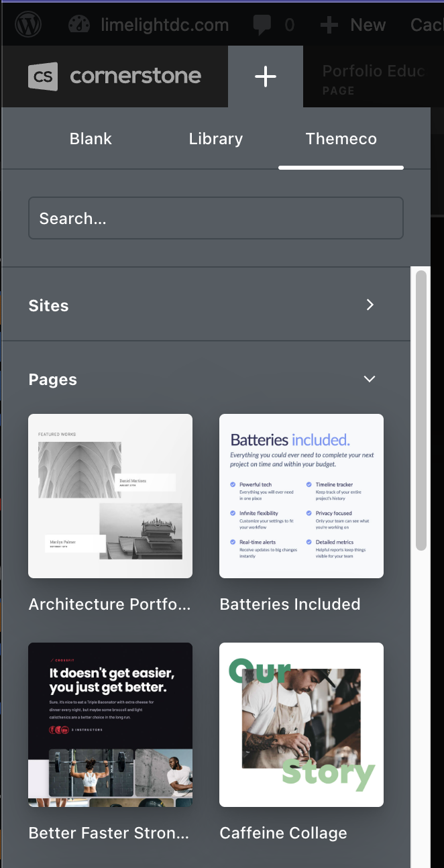Select the Architecture Portfolio template thumbnail

(110, 496)
